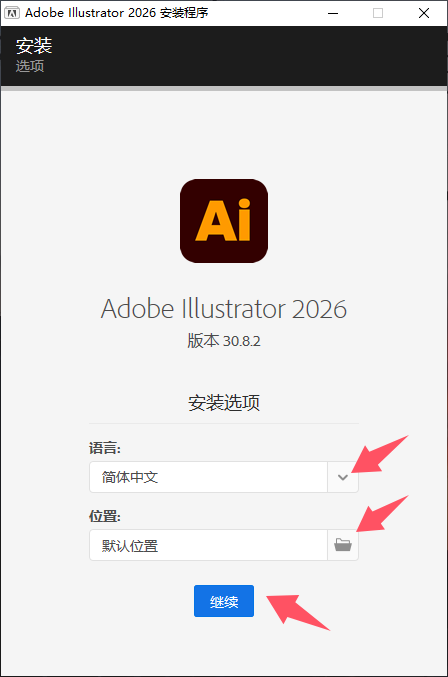Click the 安装选项 section heading

coord(224,402)
